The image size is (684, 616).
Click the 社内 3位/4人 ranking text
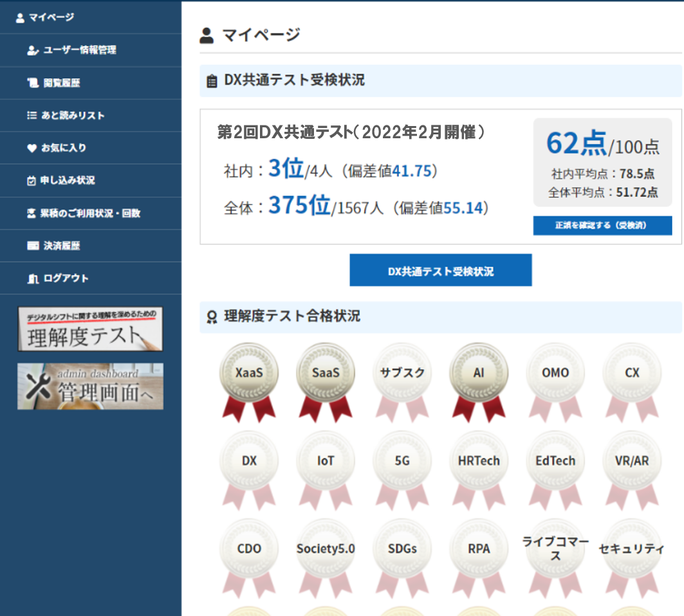coord(278,169)
